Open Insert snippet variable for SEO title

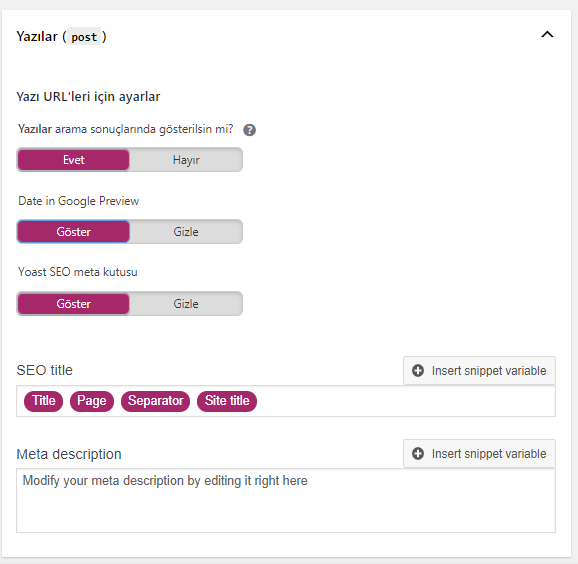tap(479, 370)
